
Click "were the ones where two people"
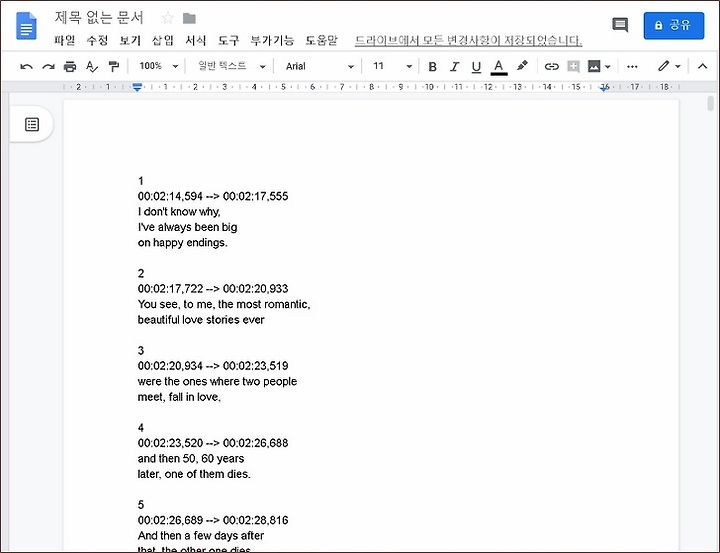tap(217, 381)
